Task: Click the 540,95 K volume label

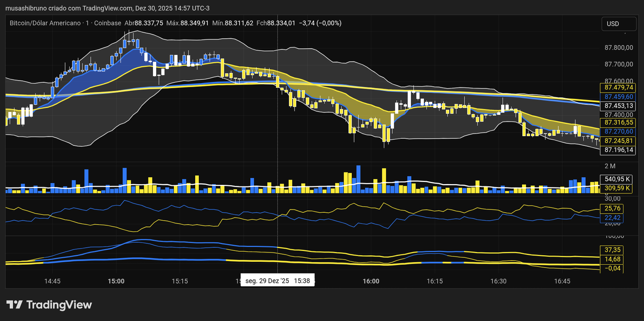Action: (x=617, y=179)
